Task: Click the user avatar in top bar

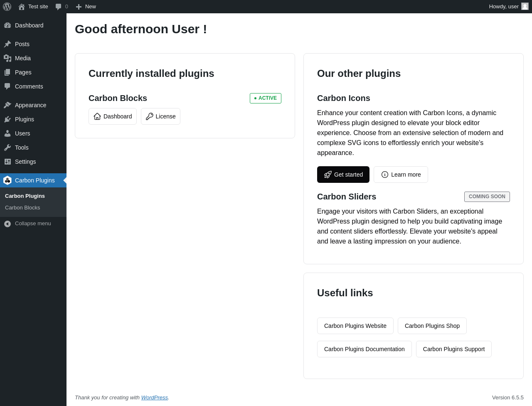Action: click(x=525, y=6)
